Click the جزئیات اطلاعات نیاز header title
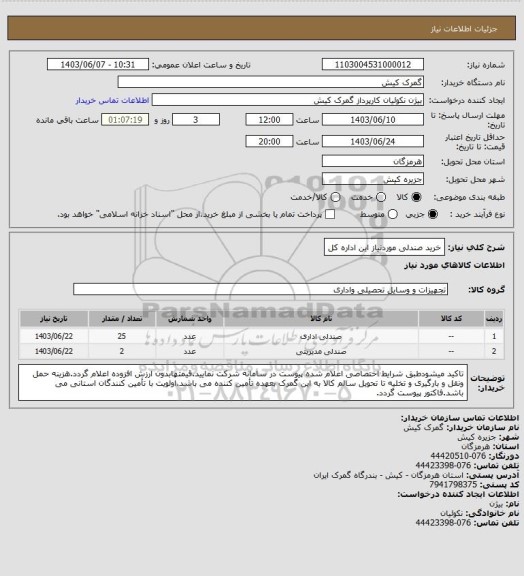 (x=464, y=29)
